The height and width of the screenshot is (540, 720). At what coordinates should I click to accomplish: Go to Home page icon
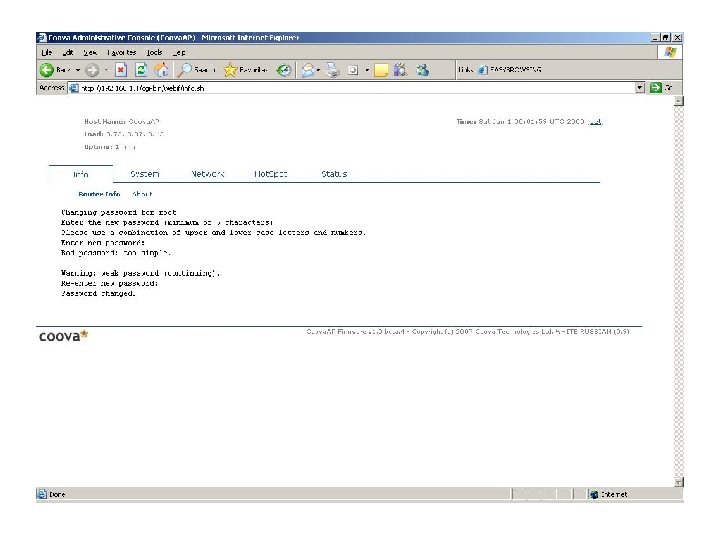point(161,70)
